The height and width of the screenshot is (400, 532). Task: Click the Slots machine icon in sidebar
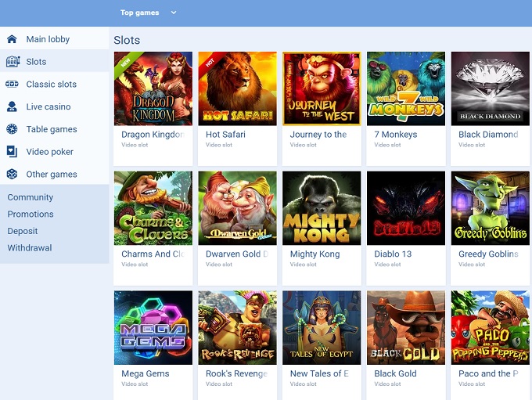(13, 62)
